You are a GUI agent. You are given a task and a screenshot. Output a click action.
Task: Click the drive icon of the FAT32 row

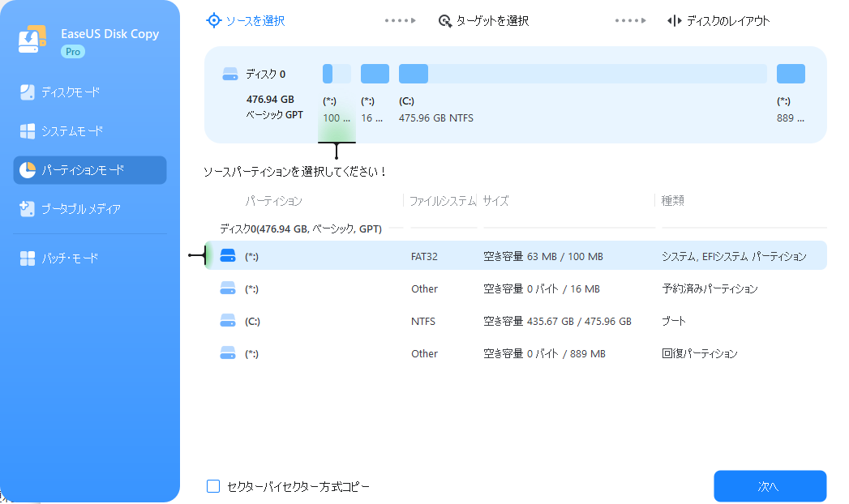click(228, 256)
